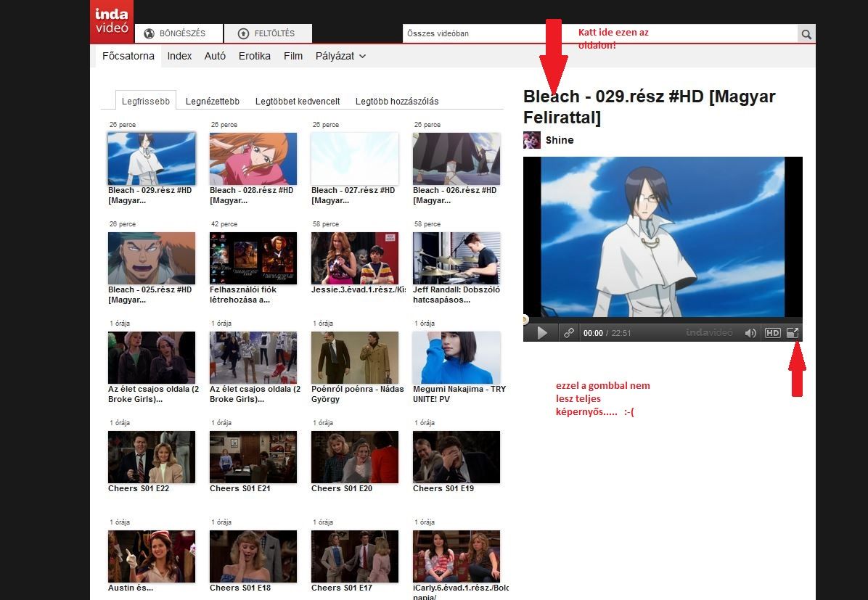Click the indavideó logo
The height and width of the screenshot is (600, 868).
click(112, 21)
